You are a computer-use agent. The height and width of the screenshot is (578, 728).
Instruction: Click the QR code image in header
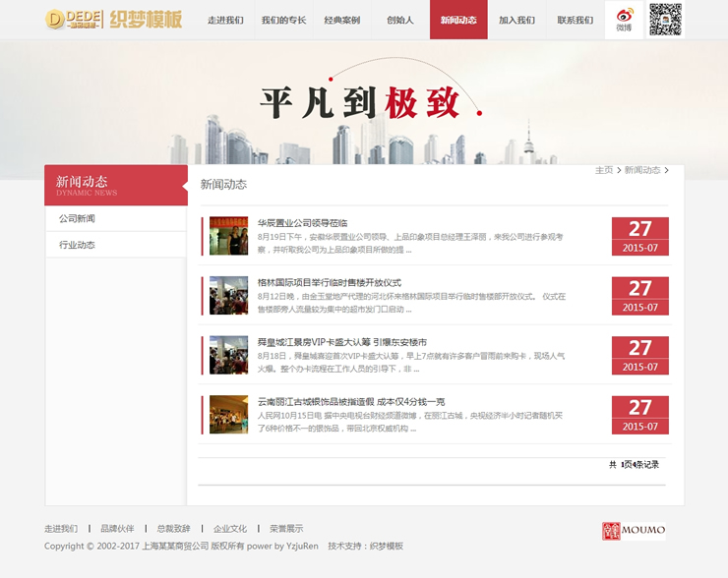pos(665,19)
